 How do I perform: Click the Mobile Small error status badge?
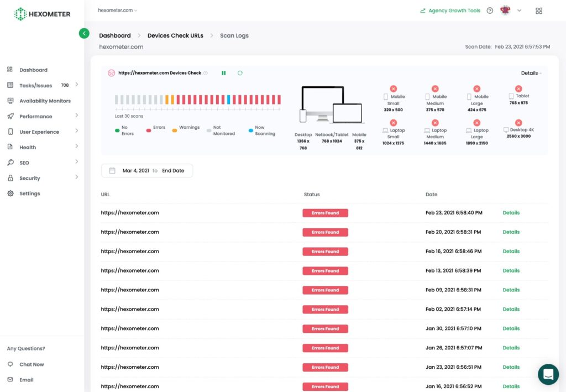(393, 88)
